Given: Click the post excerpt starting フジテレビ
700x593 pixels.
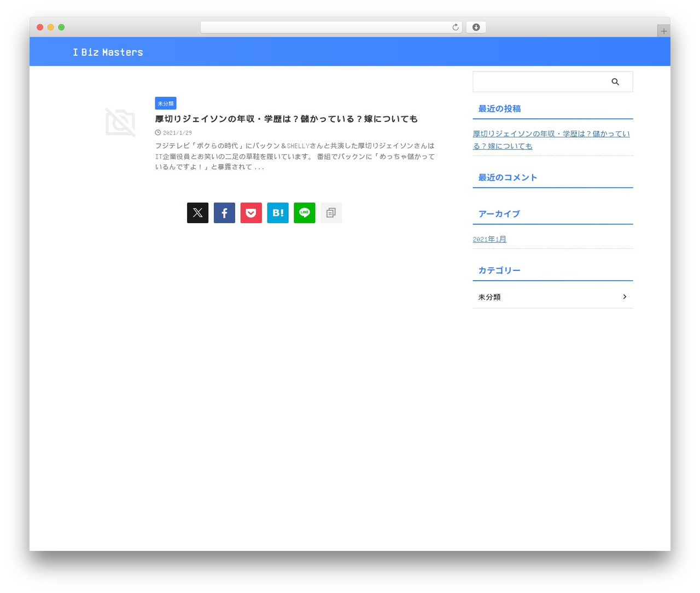Looking at the screenshot, I should point(295,156).
